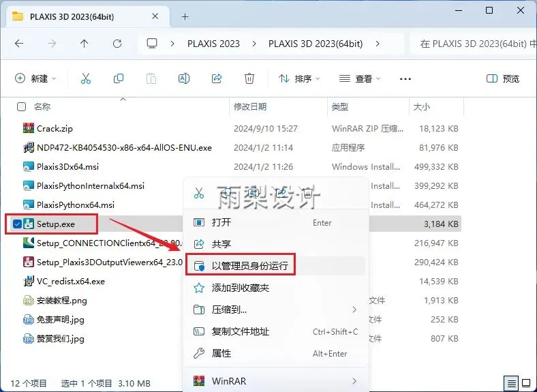Open the three-dots more options menu

(x=405, y=79)
